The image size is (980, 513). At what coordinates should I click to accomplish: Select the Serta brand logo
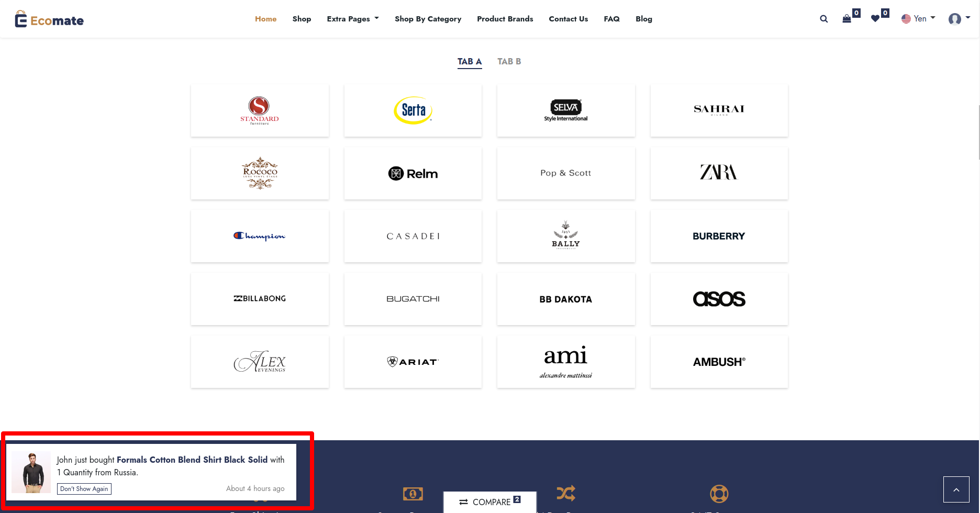pos(413,110)
